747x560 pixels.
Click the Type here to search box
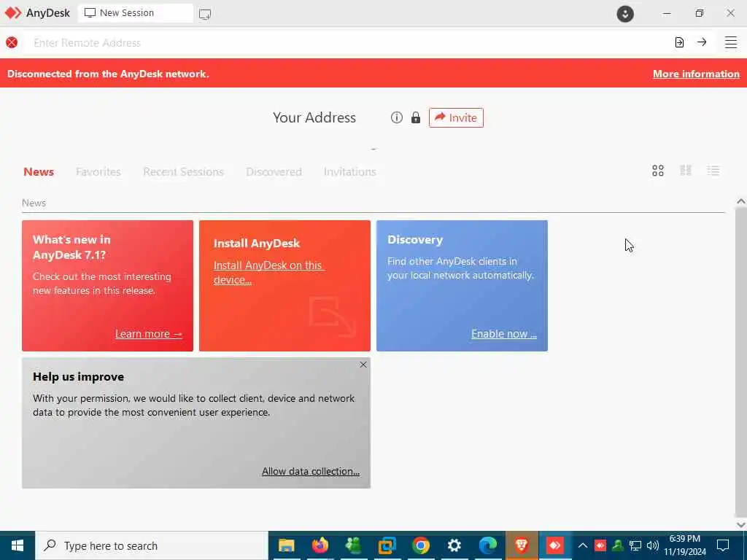(x=152, y=545)
